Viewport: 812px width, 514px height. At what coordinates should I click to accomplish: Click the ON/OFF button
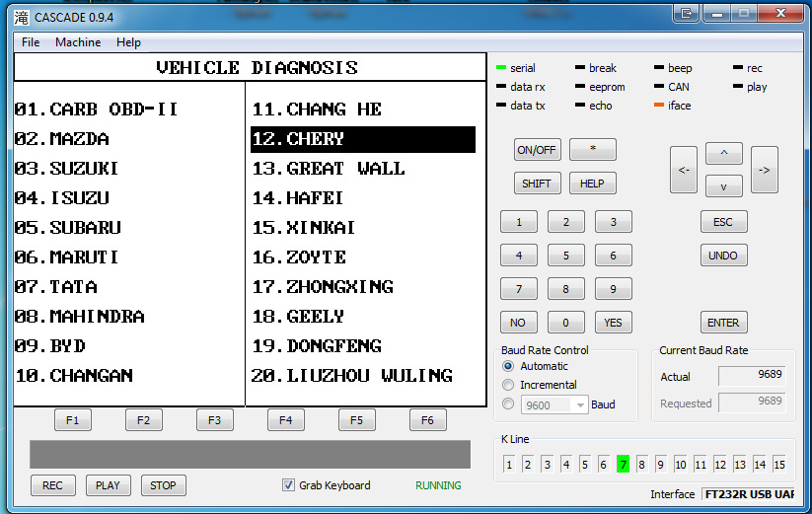click(x=537, y=150)
